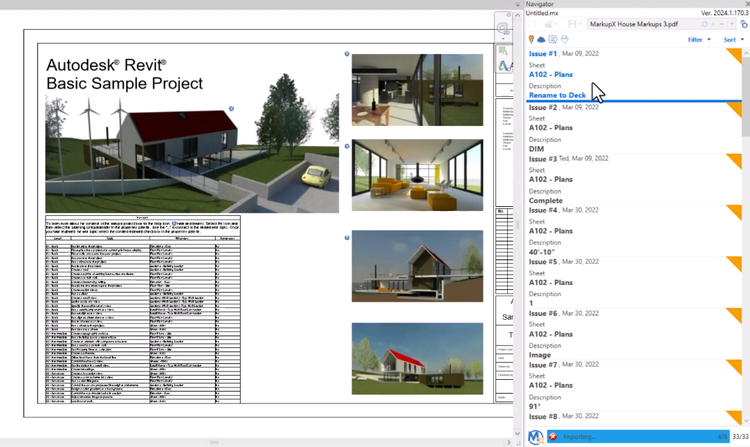Select Issue #1 title in the issue list
The image size is (750, 447).
coord(542,54)
